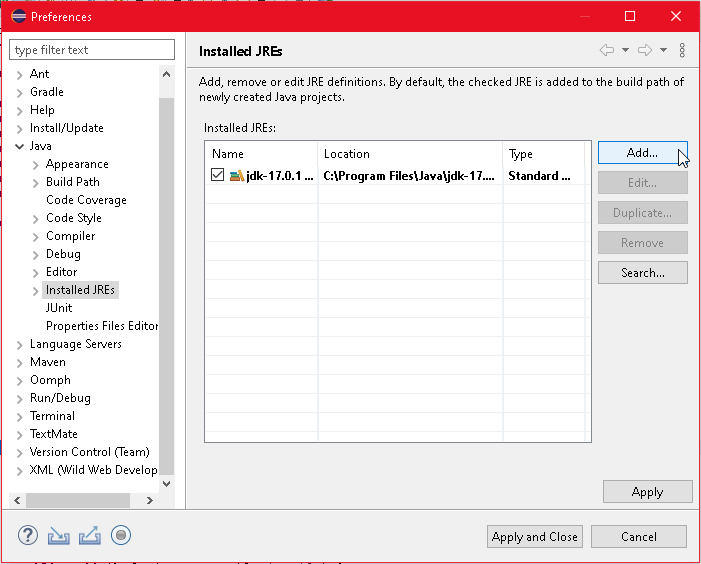The width and height of the screenshot is (701, 564).
Task: Expand the Editor node under Java
Action: coord(35,273)
